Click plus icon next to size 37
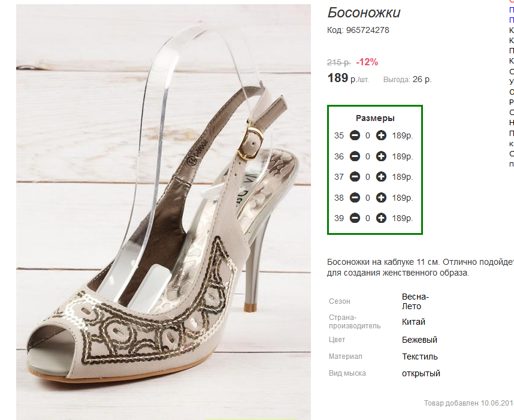514x420 pixels. pyautogui.click(x=381, y=177)
